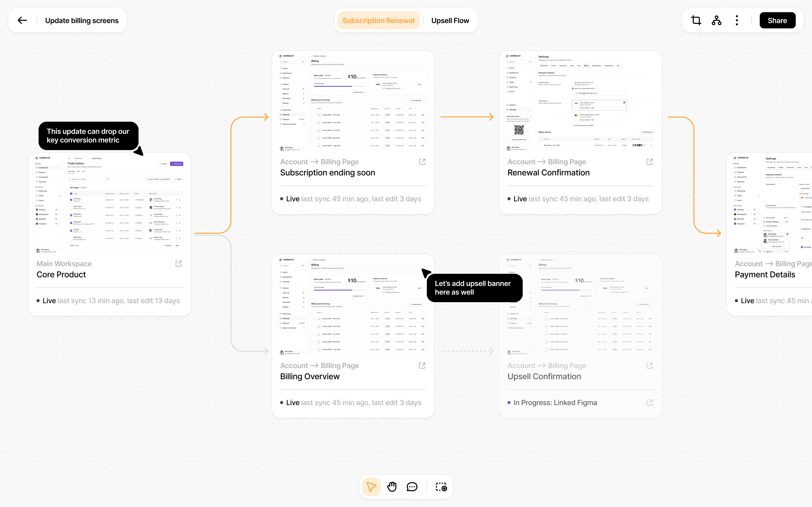Select the crop frame tool icon
This screenshot has height=507, width=812.
click(696, 21)
